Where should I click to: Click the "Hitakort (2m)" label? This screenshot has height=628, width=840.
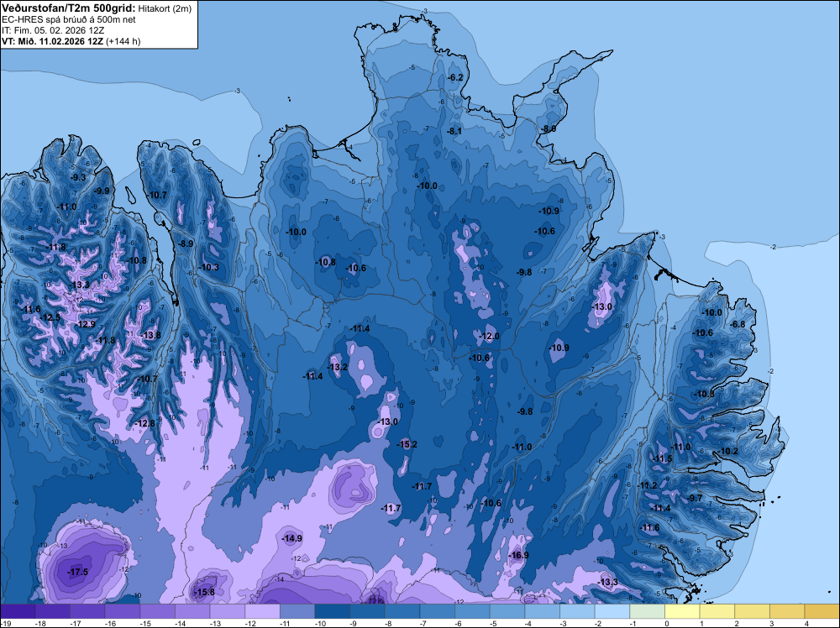pyautogui.click(x=165, y=8)
